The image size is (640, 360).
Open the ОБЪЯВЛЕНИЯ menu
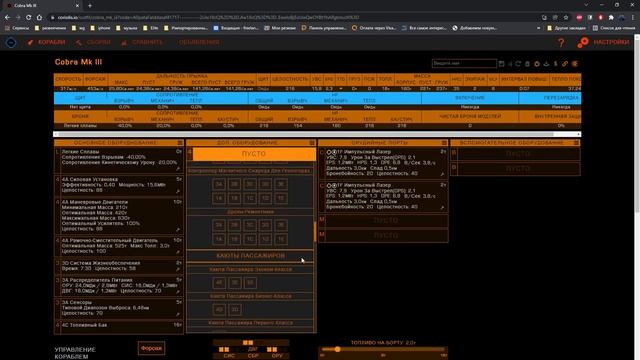click(x=199, y=42)
